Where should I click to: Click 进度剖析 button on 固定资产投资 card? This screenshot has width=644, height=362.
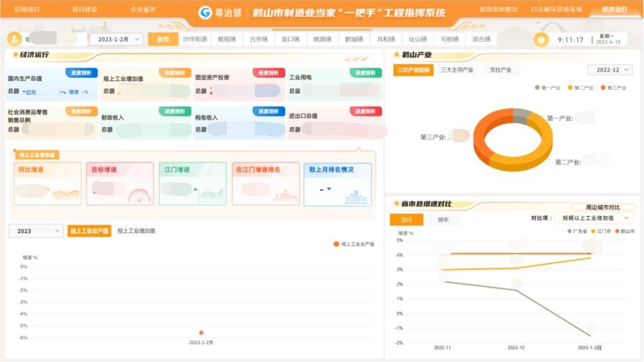click(x=269, y=73)
